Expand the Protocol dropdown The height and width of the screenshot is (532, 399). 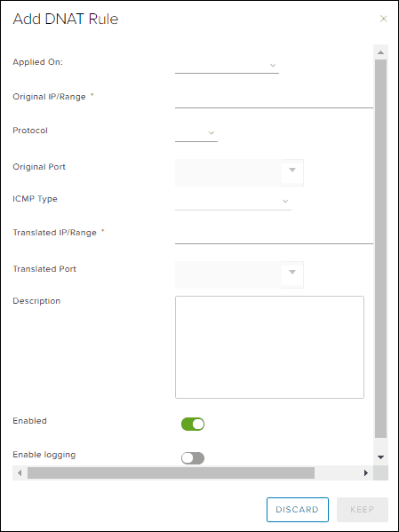(196, 133)
